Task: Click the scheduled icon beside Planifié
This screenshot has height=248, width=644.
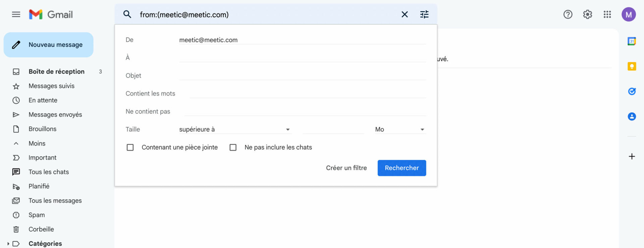Action: 16,186
